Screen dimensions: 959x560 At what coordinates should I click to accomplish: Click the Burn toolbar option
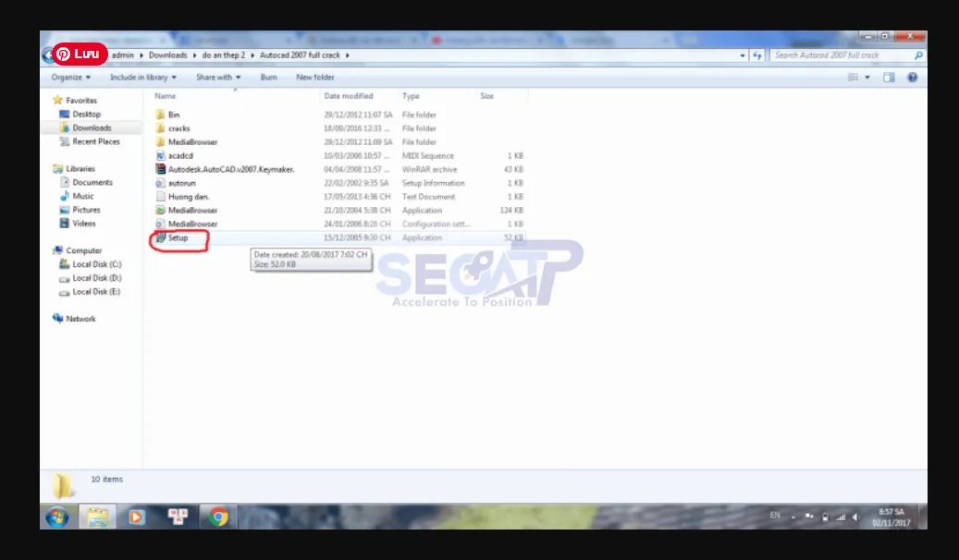point(268,77)
